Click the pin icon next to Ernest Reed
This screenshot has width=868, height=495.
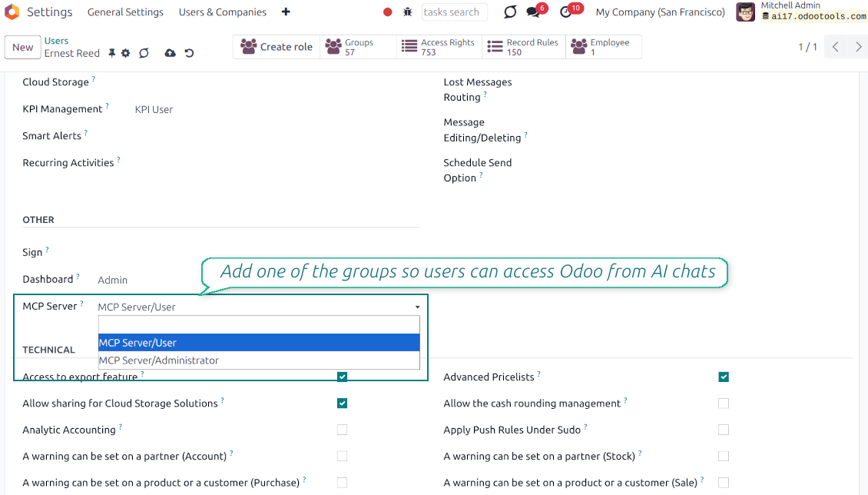click(111, 53)
